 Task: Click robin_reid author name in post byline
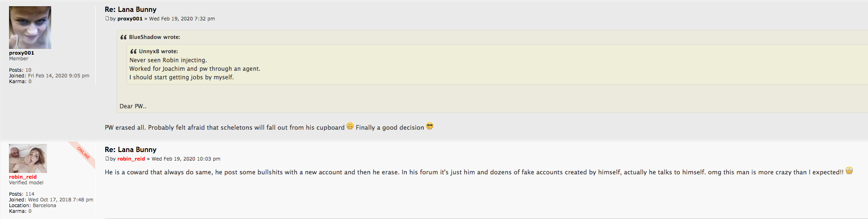(x=131, y=159)
